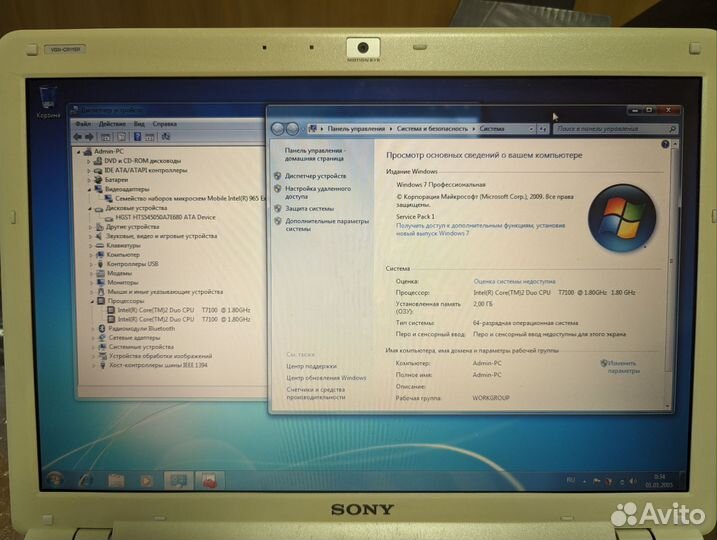Open the Recycle Bin desktop icon
717x540 pixels.
pos(47,100)
